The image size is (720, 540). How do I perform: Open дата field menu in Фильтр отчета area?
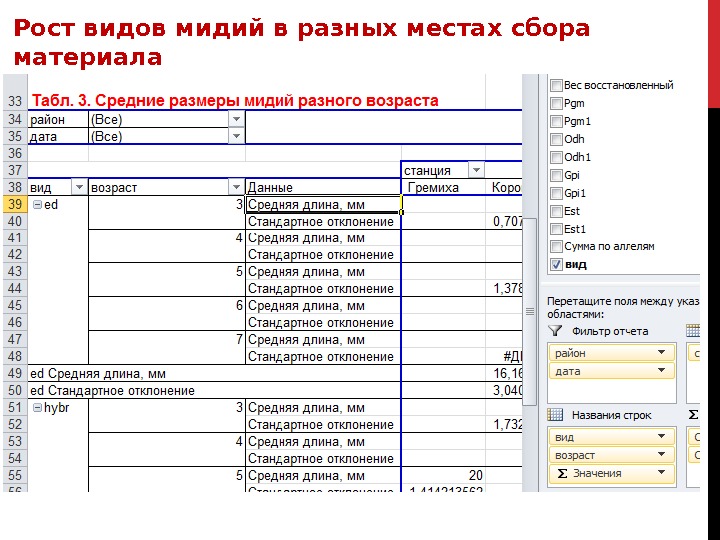point(661,371)
